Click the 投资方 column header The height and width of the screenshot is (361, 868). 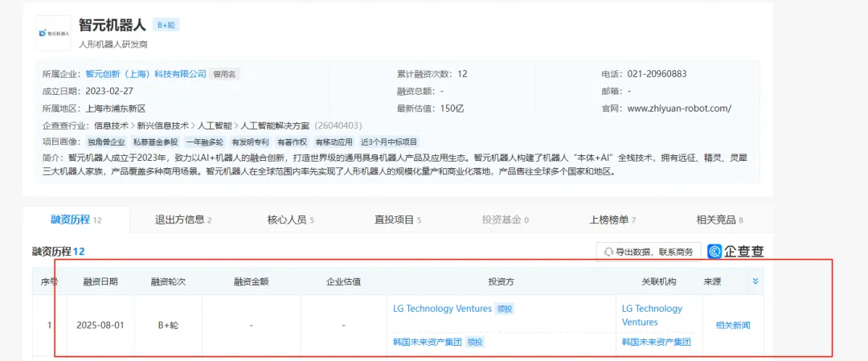pos(501,281)
